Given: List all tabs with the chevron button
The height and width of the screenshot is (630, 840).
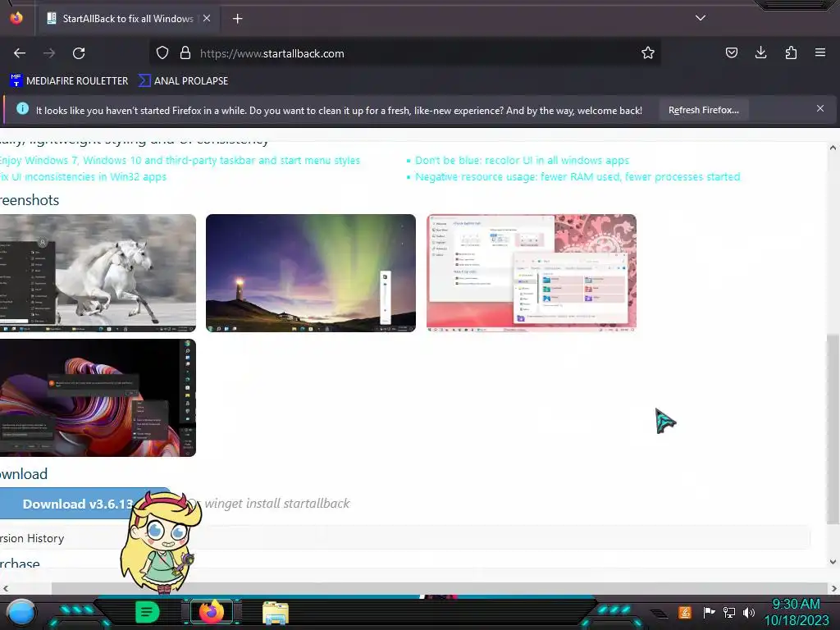Looking at the screenshot, I should click(701, 18).
